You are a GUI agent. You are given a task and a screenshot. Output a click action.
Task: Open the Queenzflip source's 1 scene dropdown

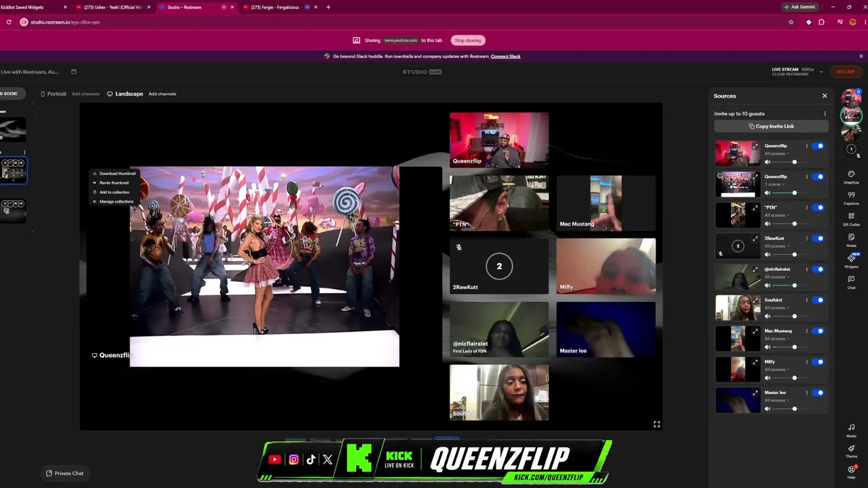click(774, 184)
